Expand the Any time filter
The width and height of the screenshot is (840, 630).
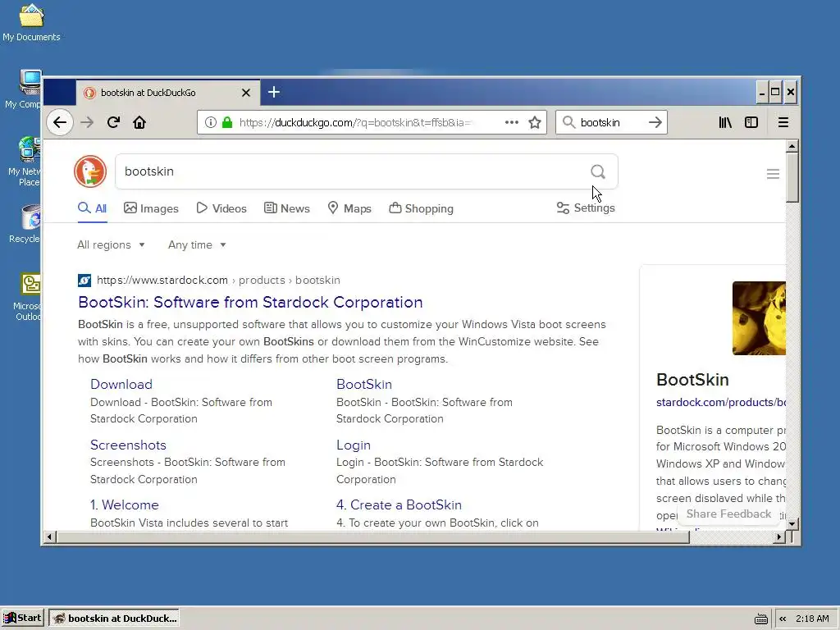click(x=197, y=244)
